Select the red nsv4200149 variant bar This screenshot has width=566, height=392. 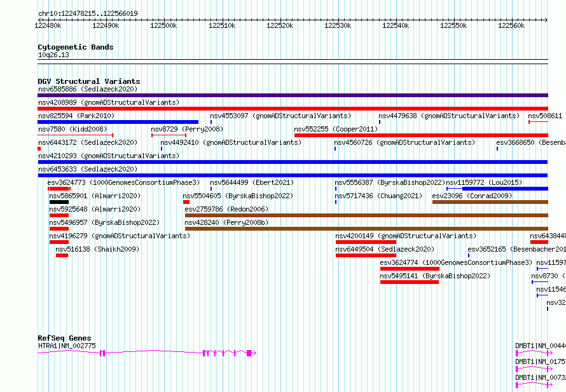click(x=366, y=242)
